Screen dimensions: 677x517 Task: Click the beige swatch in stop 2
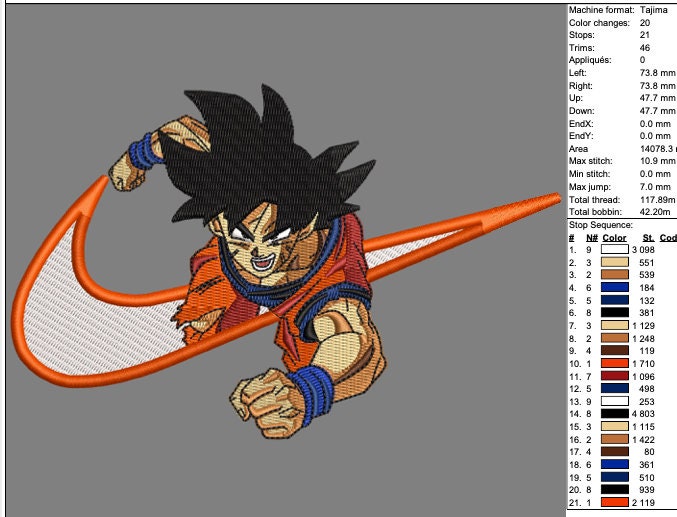click(615, 262)
